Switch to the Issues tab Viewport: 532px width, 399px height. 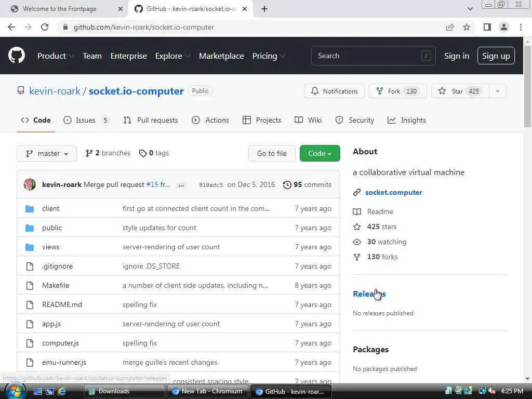coord(87,120)
